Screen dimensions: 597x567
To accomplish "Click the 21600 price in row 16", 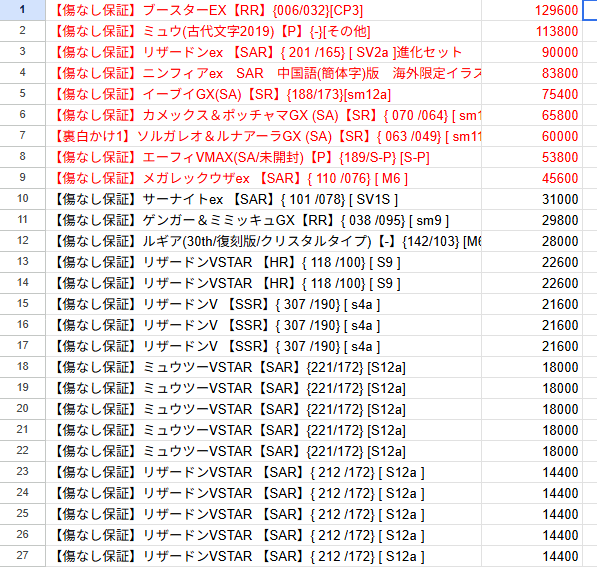I will (x=560, y=325).
